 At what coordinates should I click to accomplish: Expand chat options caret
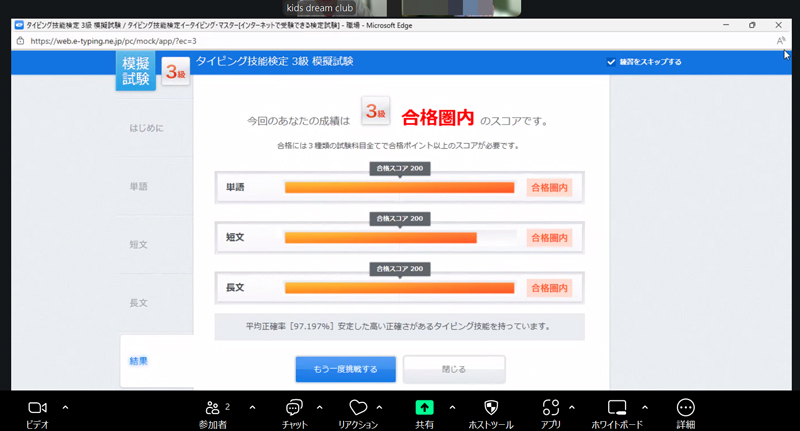point(319,408)
